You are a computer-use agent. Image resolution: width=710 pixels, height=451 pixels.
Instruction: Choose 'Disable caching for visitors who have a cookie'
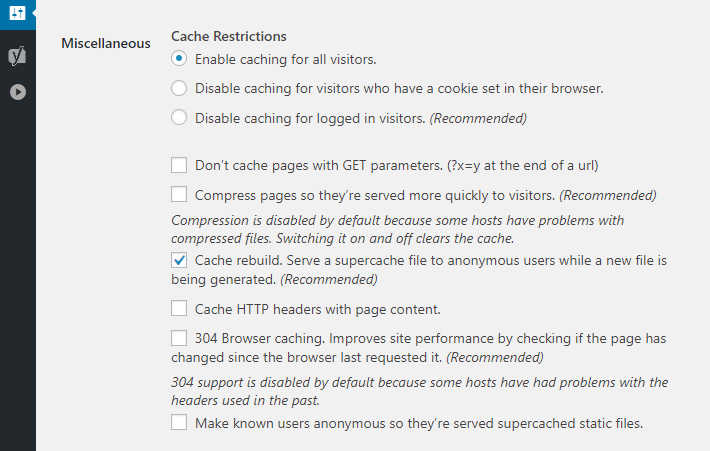[x=179, y=88]
